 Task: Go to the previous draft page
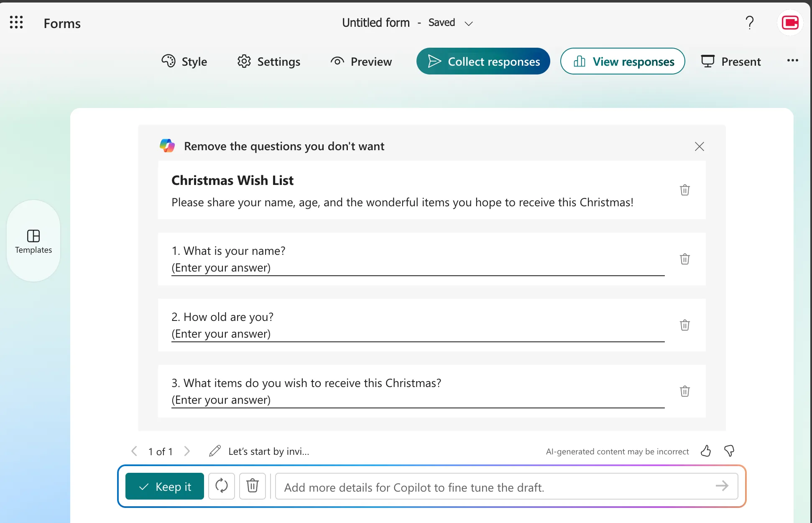pyautogui.click(x=134, y=451)
